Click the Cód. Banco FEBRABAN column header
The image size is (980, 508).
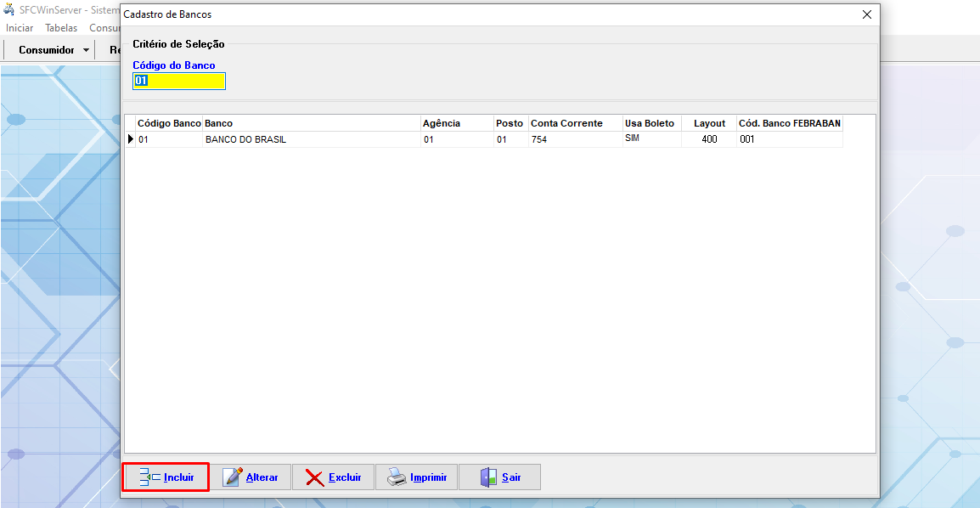[789, 123]
